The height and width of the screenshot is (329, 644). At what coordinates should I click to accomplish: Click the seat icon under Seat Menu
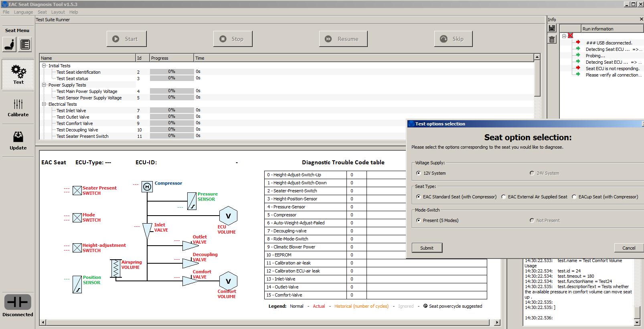[x=10, y=44]
